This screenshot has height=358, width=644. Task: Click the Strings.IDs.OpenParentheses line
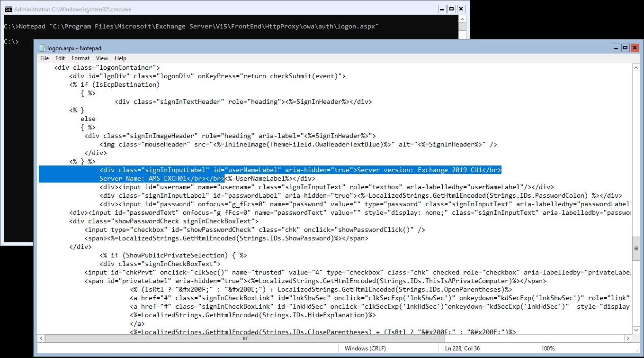[x=321, y=289]
